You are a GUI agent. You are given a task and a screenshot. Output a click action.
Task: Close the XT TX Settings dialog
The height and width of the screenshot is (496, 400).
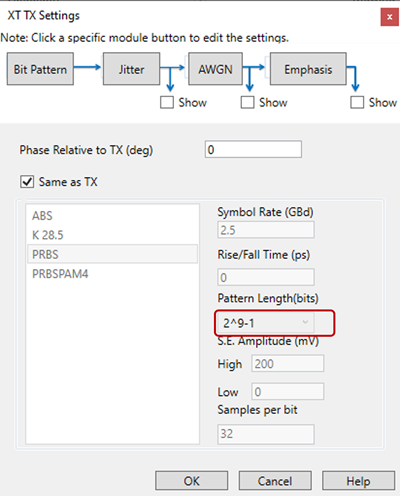390,17
